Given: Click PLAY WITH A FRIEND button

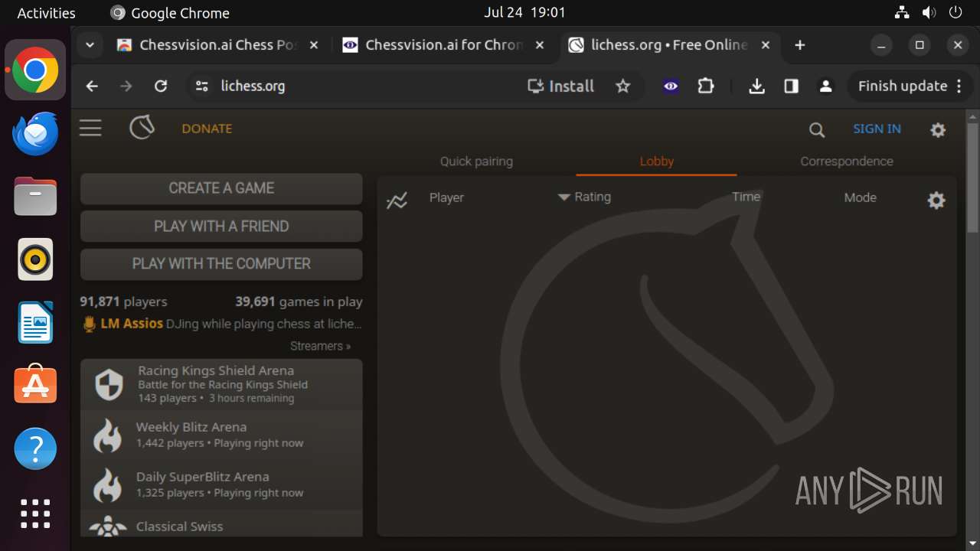Looking at the screenshot, I should [221, 227].
